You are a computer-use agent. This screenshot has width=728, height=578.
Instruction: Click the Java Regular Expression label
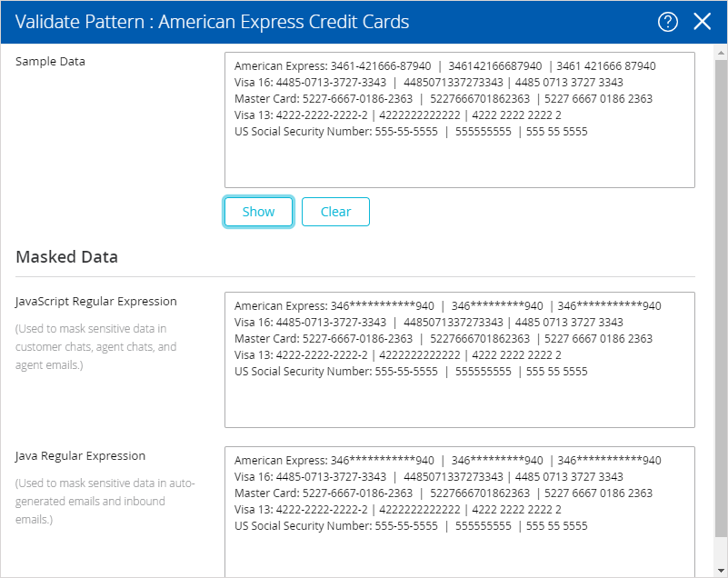[80, 456]
